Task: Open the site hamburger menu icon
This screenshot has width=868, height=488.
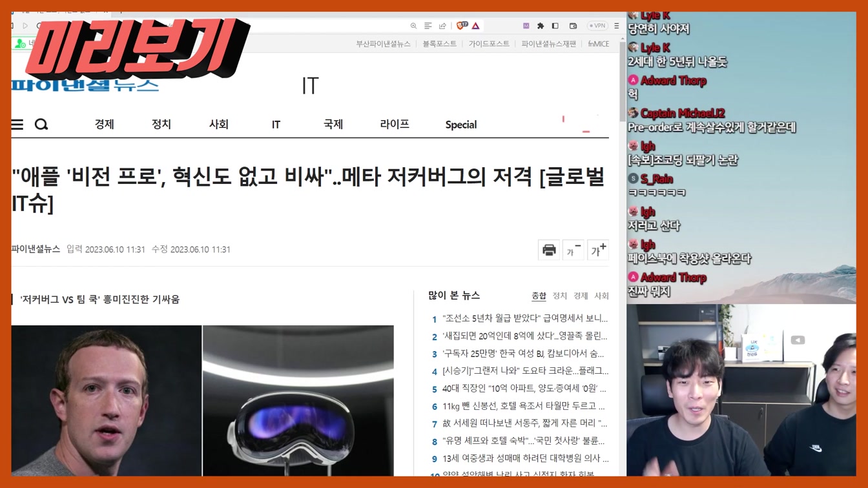Action: 17,125
